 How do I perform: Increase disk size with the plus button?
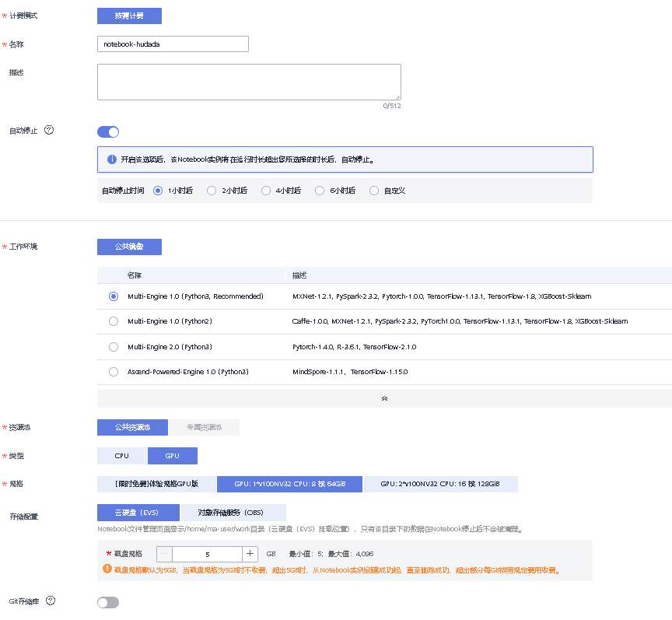pos(250,554)
